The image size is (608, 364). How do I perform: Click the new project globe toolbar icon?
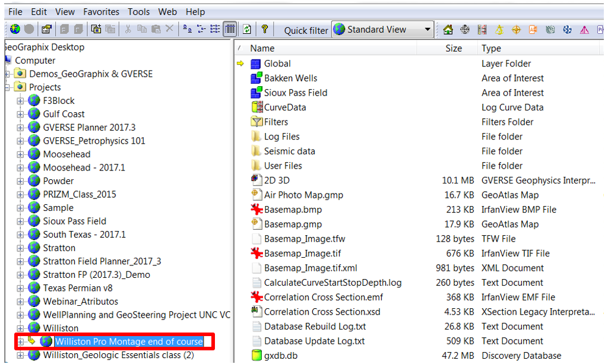(x=15, y=29)
